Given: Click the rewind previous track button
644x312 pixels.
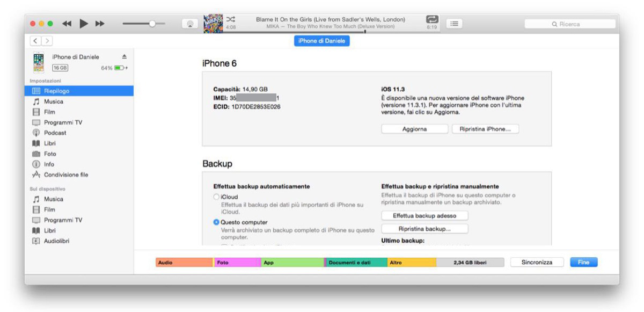Looking at the screenshot, I should coord(67,24).
